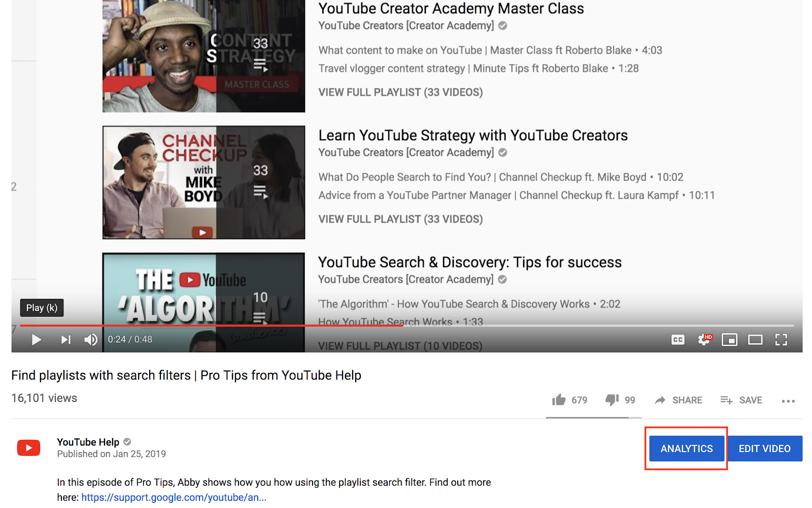This screenshot has width=812, height=508.
Task: Activate the miniplayer icon
Action: (729, 340)
